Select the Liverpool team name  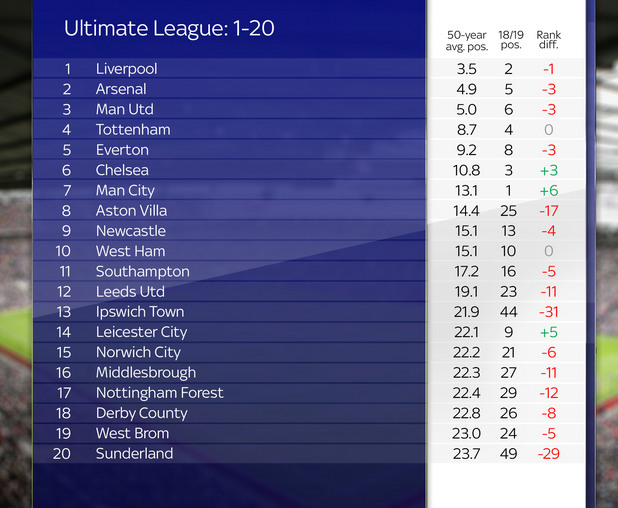[x=127, y=69]
